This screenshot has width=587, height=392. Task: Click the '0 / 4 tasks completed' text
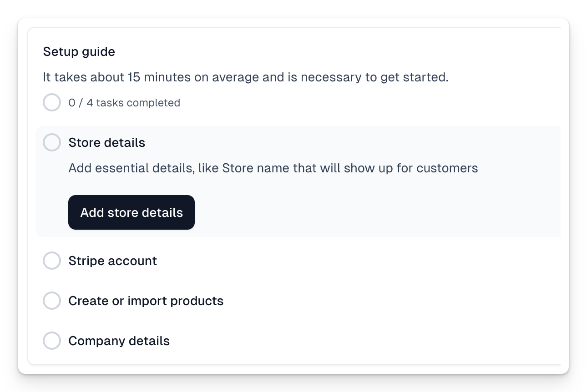(x=124, y=103)
